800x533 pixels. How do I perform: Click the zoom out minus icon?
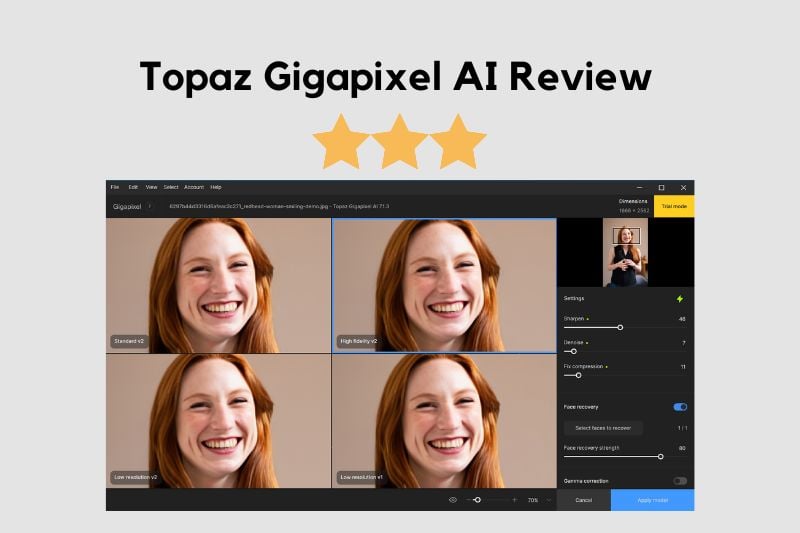coord(468,500)
